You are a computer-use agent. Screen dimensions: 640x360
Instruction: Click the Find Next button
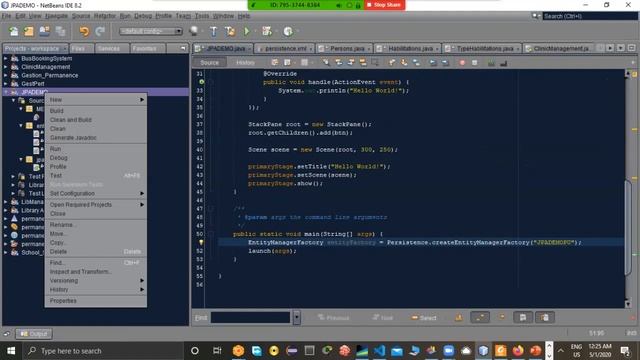point(382,318)
